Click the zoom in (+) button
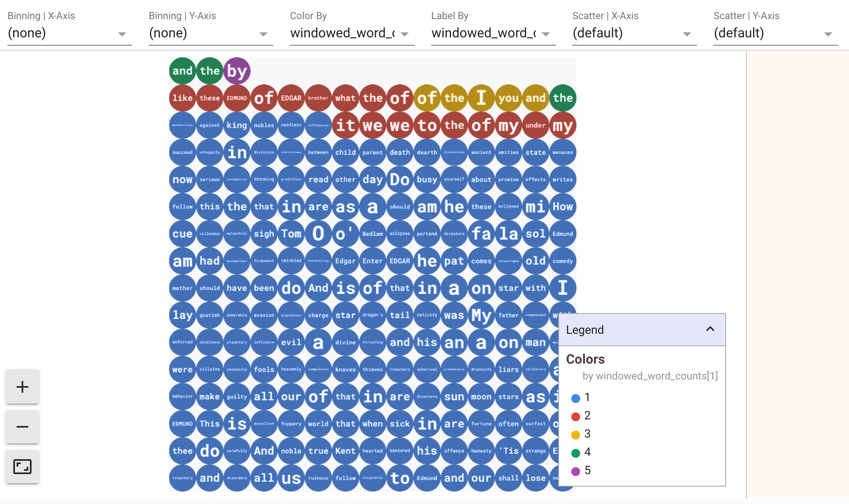The image size is (849, 504). coord(22,387)
